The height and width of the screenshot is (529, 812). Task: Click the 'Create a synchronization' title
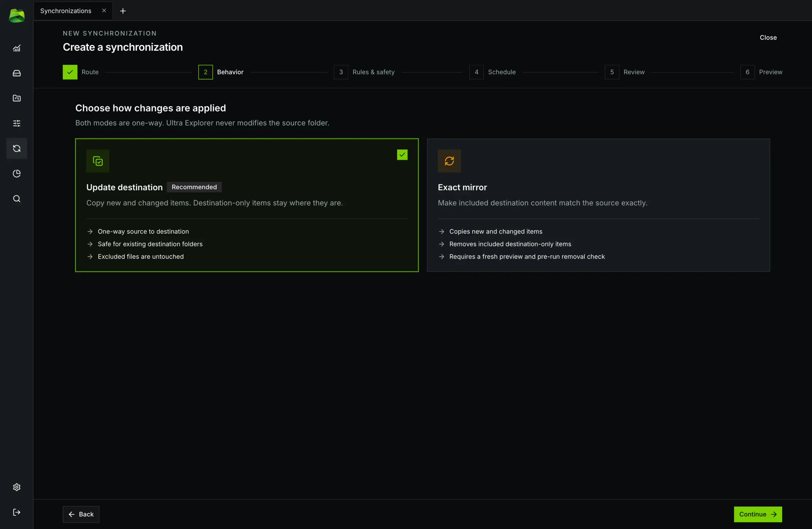point(123,47)
